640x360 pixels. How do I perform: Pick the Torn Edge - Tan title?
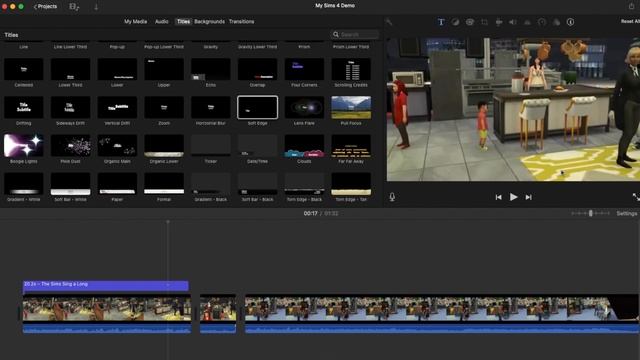click(351, 184)
